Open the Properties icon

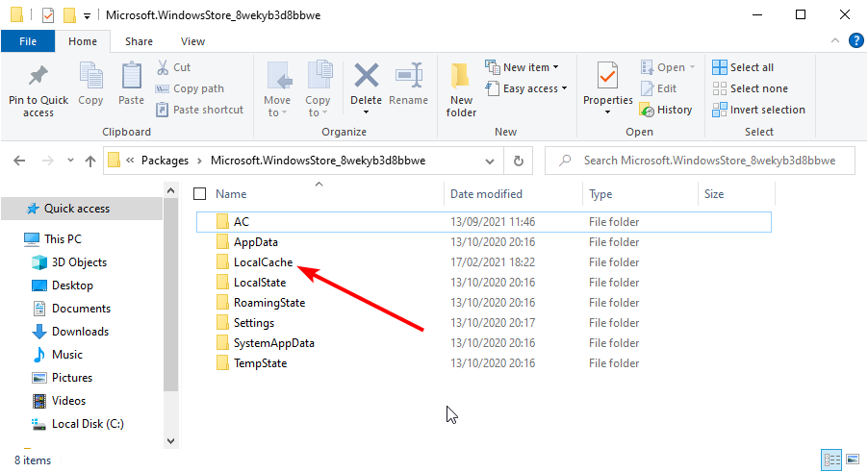point(607,76)
